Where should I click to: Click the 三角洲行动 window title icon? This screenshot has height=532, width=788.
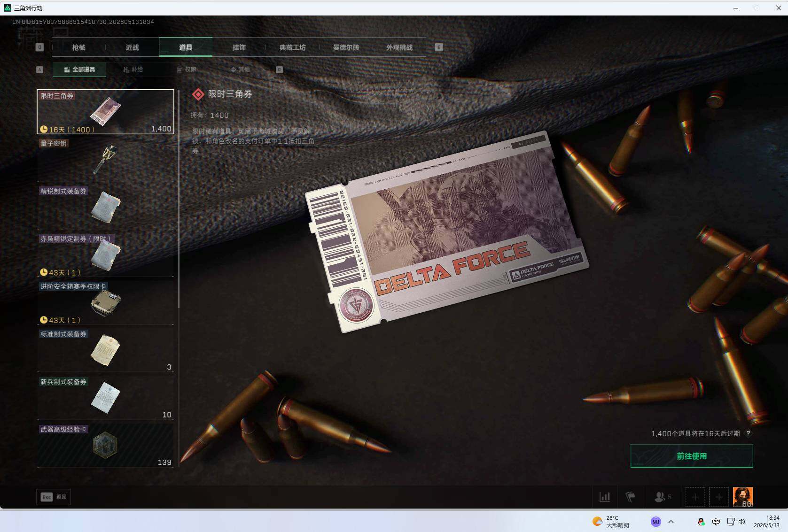click(x=8, y=8)
